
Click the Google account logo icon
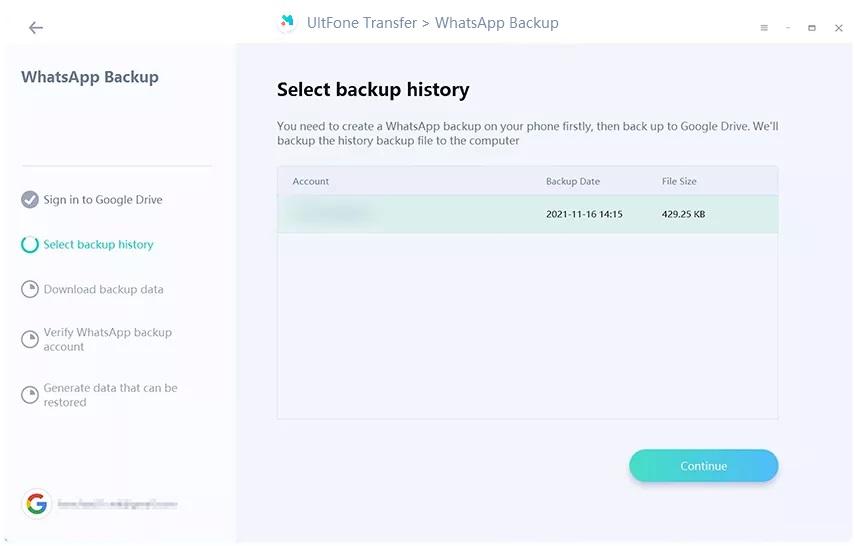point(37,504)
